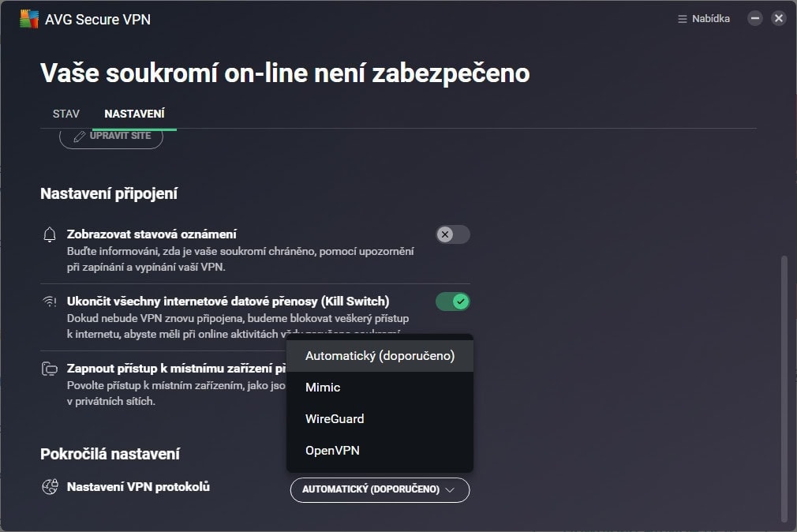Open the Nastavení tab
Viewport: 797px width, 532px height.
pyautogui.click(x=134, y=114)
